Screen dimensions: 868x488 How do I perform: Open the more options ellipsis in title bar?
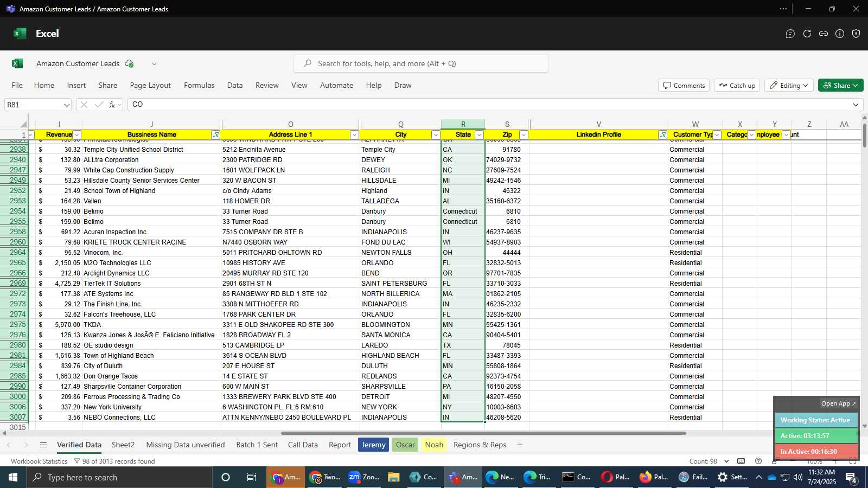click(783, 9)
